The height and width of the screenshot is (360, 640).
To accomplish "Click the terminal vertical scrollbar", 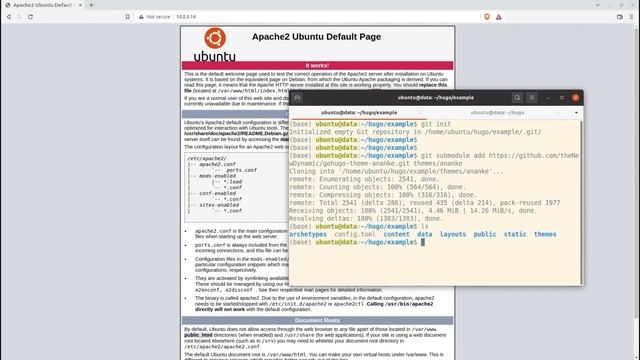I will click(x=581, y=202).
